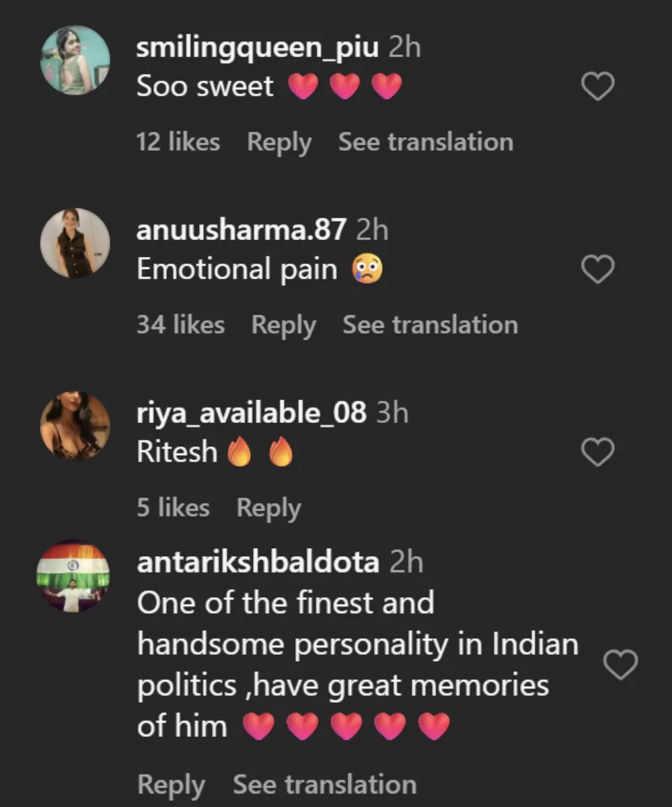672x807 pixels.
Task: Reply to anuusharma.87's comment
Action: coord(283,325)
